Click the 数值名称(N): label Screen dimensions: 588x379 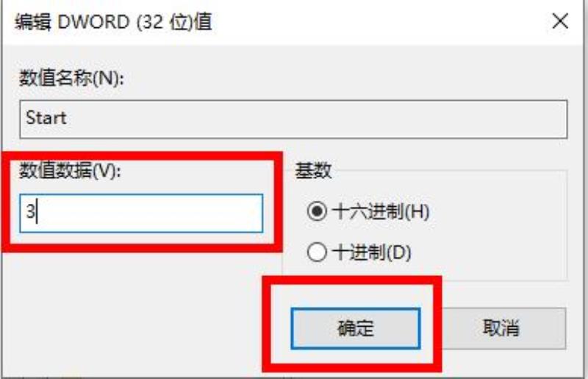pyautogui.click(x=71, y=79)
